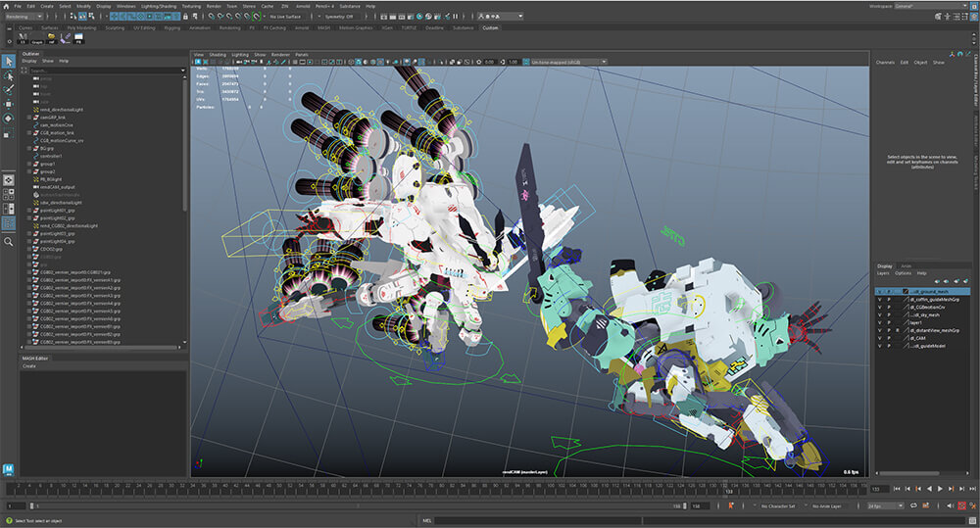Open the Rendering menu set dropdown
980x528 pixels.
[x=24, y=17]
